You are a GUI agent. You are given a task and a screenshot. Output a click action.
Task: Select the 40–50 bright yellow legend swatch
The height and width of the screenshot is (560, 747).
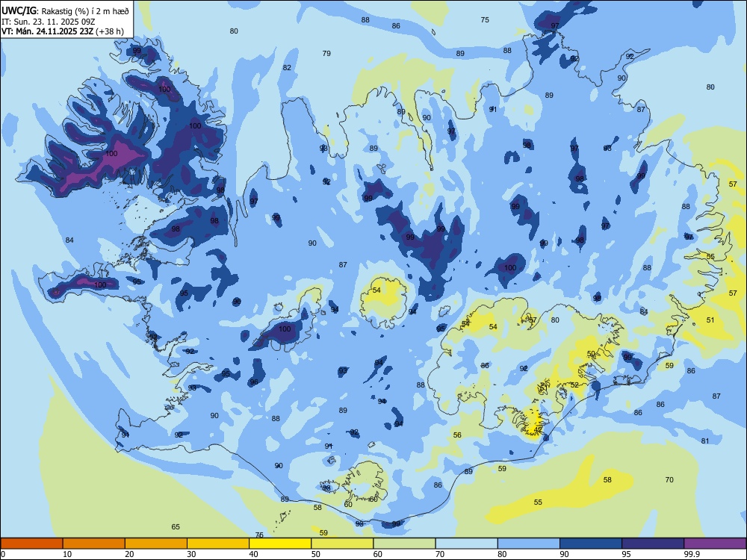tap(280, 544)
